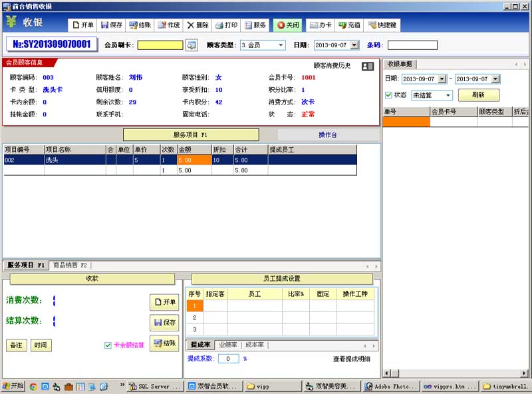Image resolution: width=532 pixels, height=394 pixels.
Task: Open 办卡 card issuing from toolbar
Action: [321, 25]
